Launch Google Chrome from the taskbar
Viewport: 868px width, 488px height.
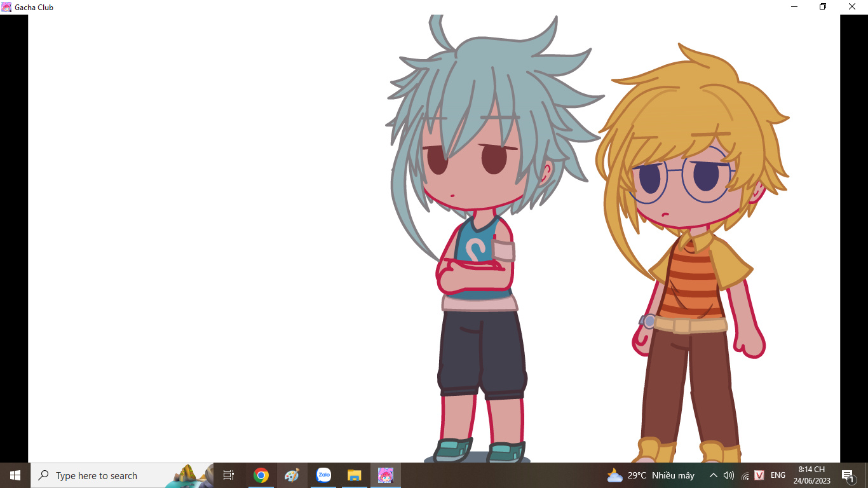pos(261,475)
